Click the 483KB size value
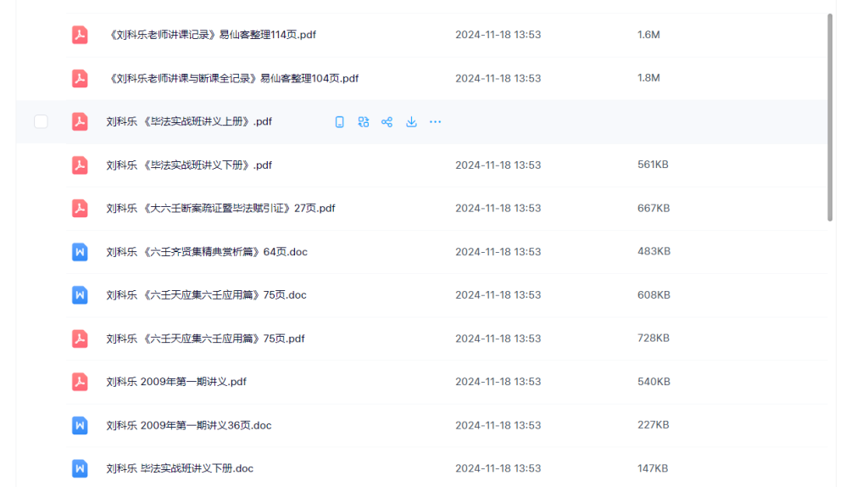The height and width of the screenshot is (487, 868). coord(654,251)
